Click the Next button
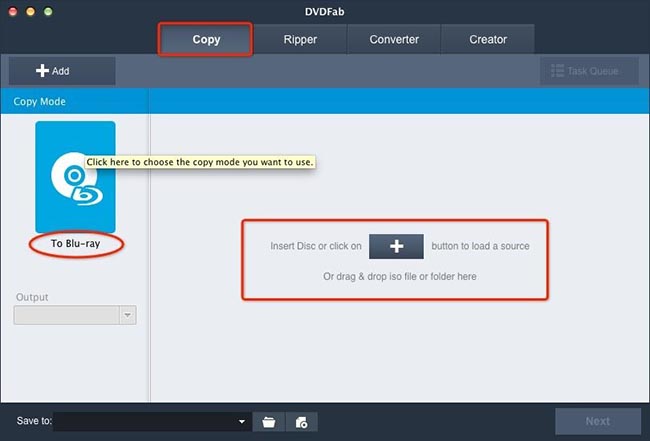This screenshot has width=650, height=441. [598, 421]
